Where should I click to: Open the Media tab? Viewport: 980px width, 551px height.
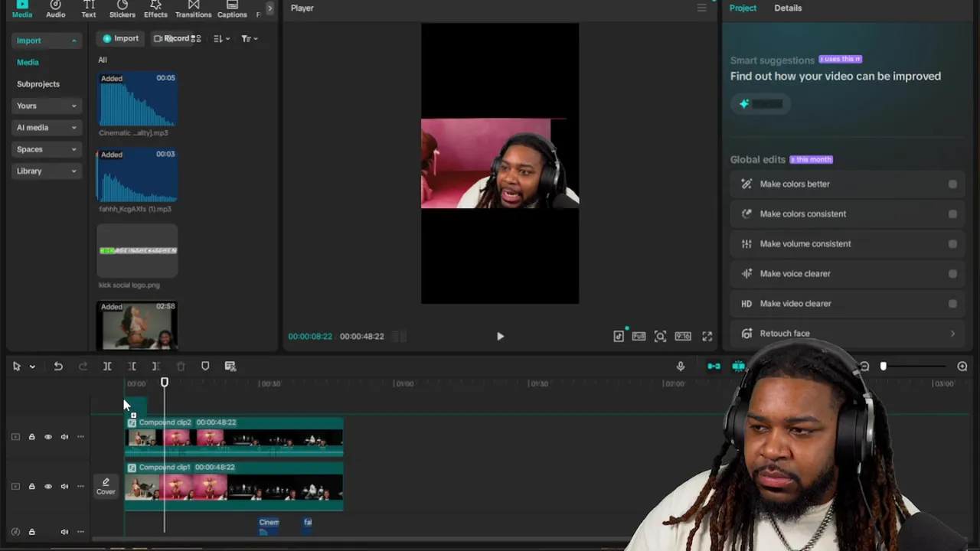point(22,9)
